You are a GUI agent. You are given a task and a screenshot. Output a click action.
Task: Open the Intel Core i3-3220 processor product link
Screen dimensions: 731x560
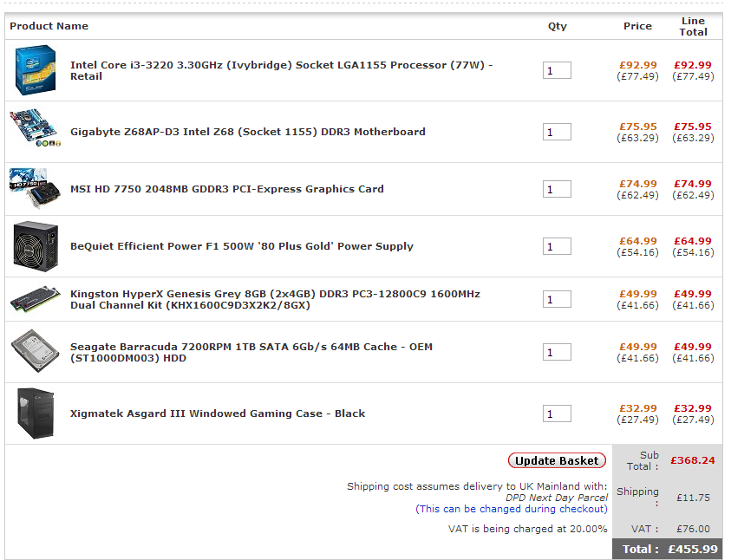tap(281, 70)
